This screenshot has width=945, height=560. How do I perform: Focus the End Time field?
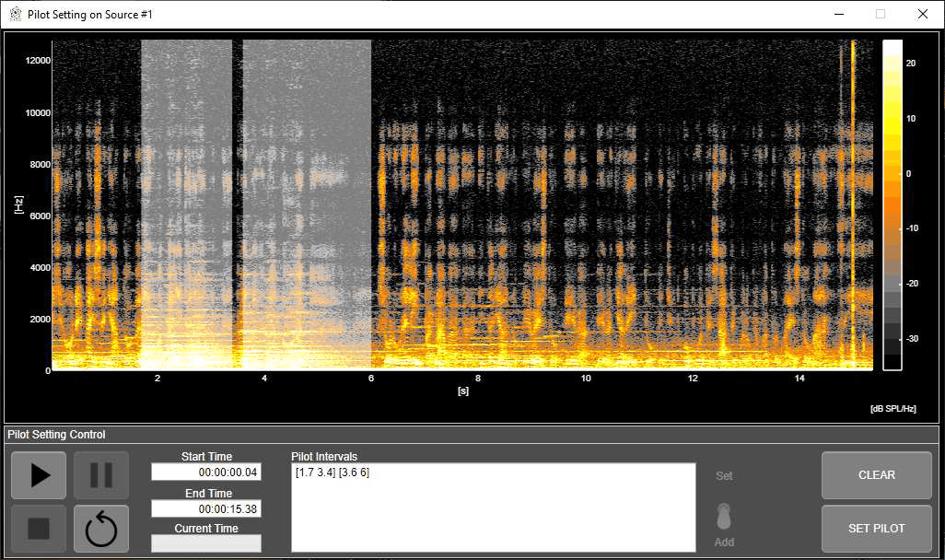206,508
